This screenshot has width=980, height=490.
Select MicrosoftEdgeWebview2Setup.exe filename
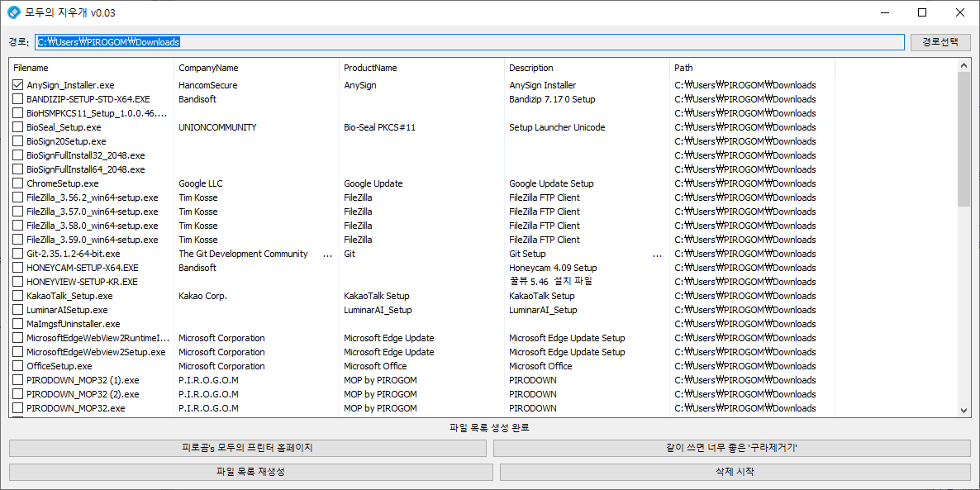point(96,352)
